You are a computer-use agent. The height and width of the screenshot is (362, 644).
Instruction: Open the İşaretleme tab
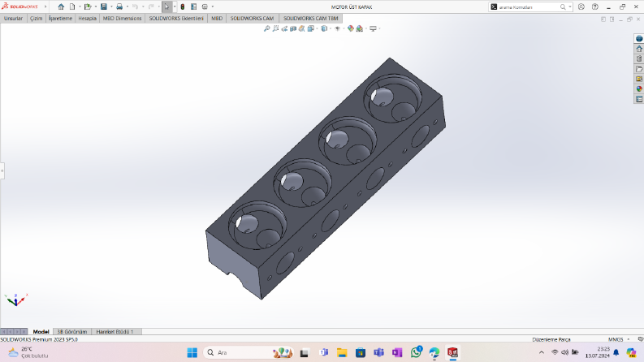[60, 19]
